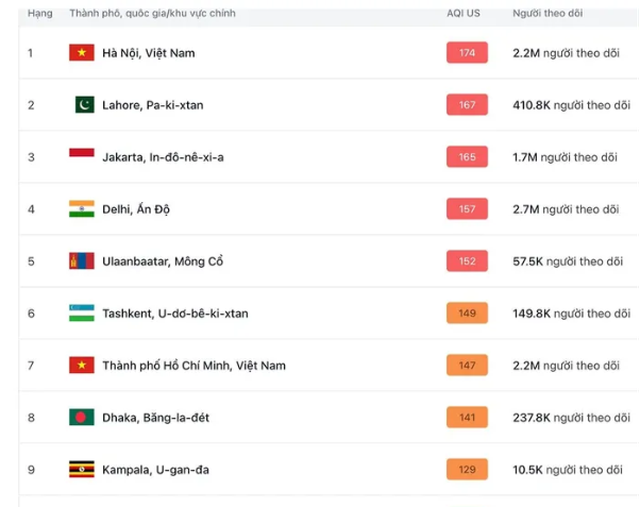Click the Mongolia flag beside Ulaanbaatar
640x507 pixels.
pos(82,261)
